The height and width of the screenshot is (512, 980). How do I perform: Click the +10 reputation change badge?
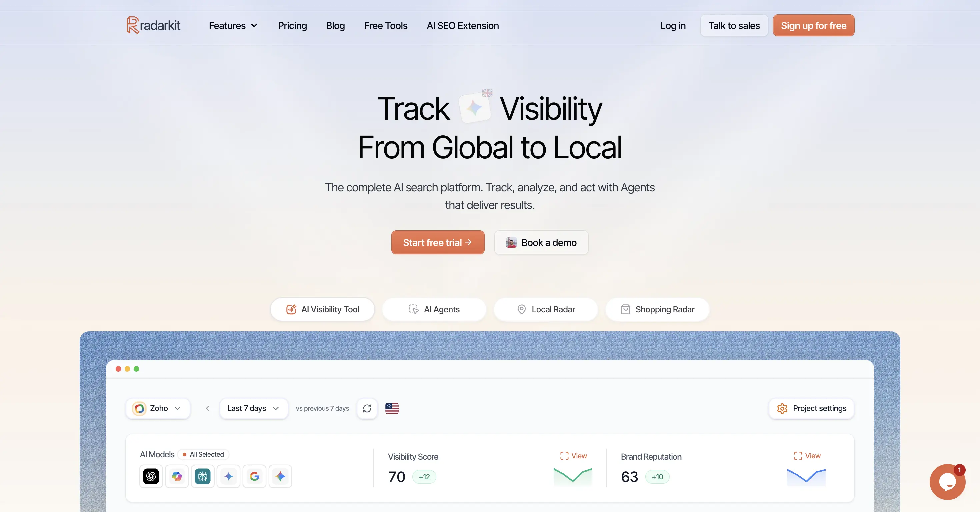pyautogui.click(x=657, y=477)
